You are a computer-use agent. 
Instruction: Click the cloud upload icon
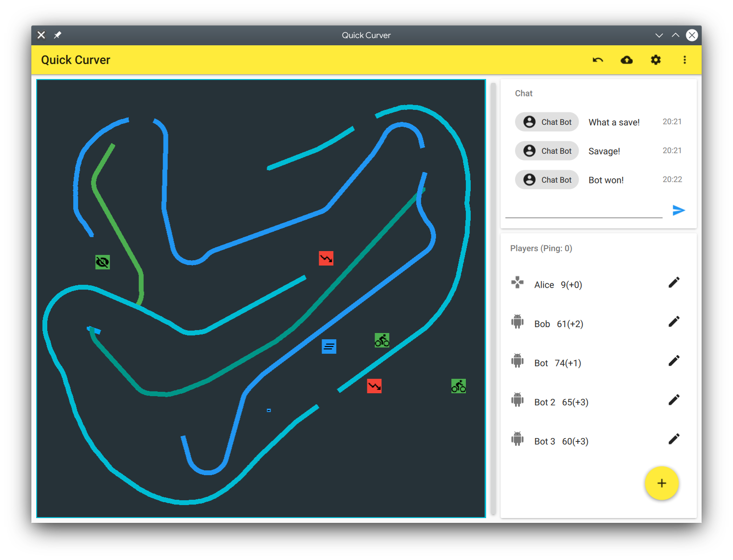(x=627, y=60)
